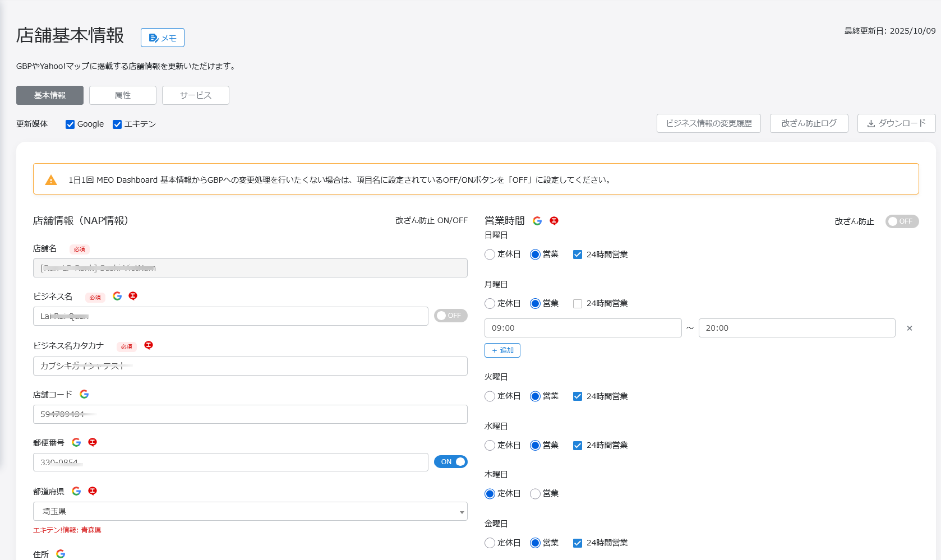Click the Google icon next to 住所
The height and width of the screenshot is (560, 941).
(61, 554)
